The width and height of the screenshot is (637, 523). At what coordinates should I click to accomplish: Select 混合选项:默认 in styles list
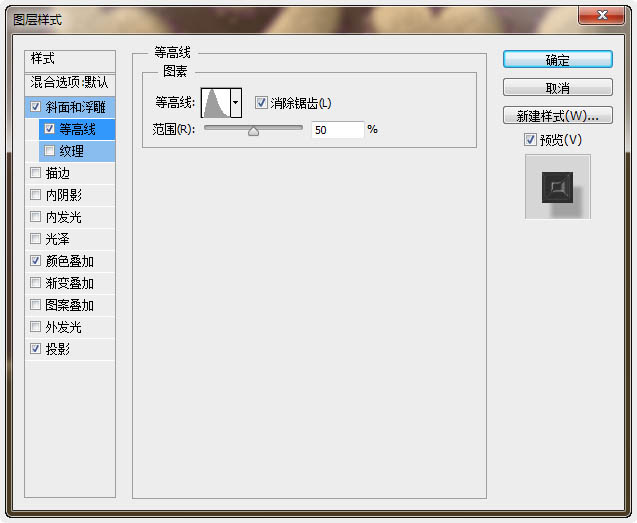click(x=70, y=84)
